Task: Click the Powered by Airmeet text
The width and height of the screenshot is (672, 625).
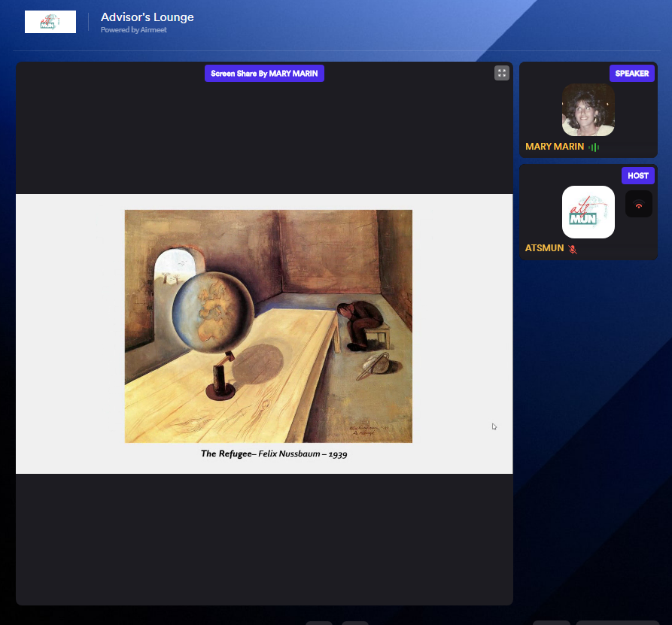Action: tap(134, 29)
